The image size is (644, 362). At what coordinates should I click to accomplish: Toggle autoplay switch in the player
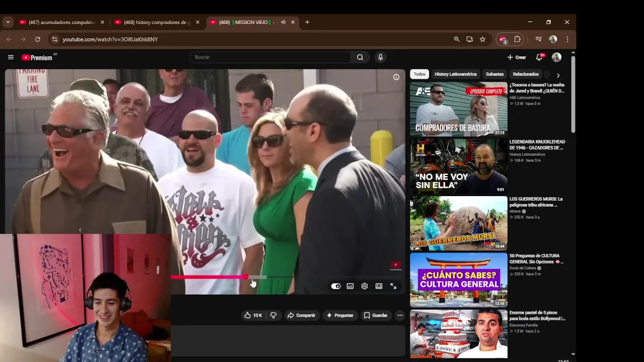[x=336, y=286]
